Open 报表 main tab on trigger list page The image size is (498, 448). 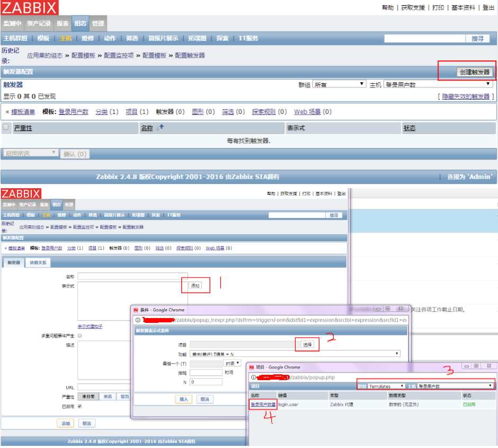pyautogui.click(x=63, y=23)
